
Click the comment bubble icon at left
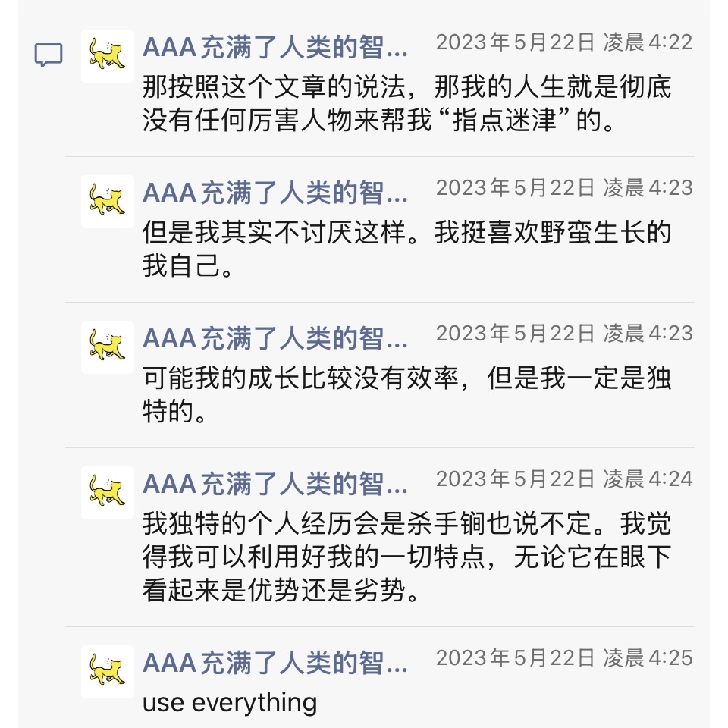[49, 55]
